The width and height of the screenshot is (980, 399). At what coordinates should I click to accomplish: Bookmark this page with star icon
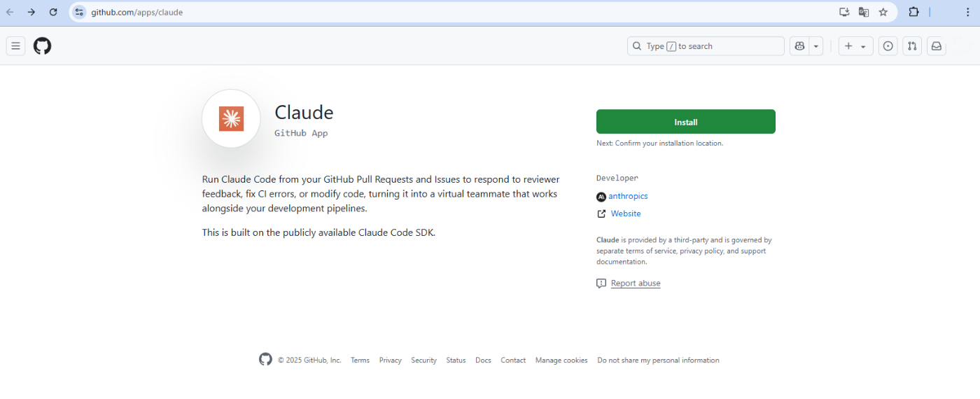click(883, 12)
